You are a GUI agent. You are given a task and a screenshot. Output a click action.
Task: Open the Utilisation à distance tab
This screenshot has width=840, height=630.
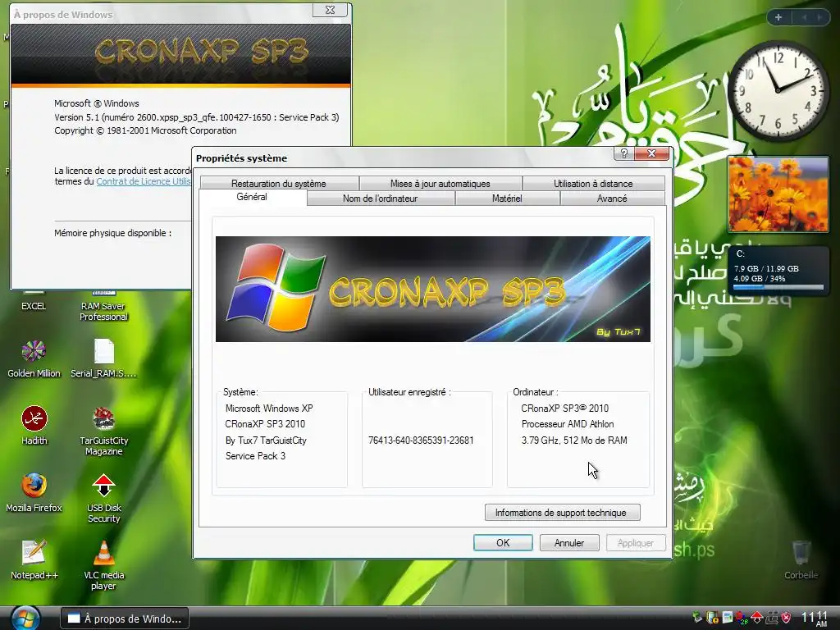tap(593, 184)
